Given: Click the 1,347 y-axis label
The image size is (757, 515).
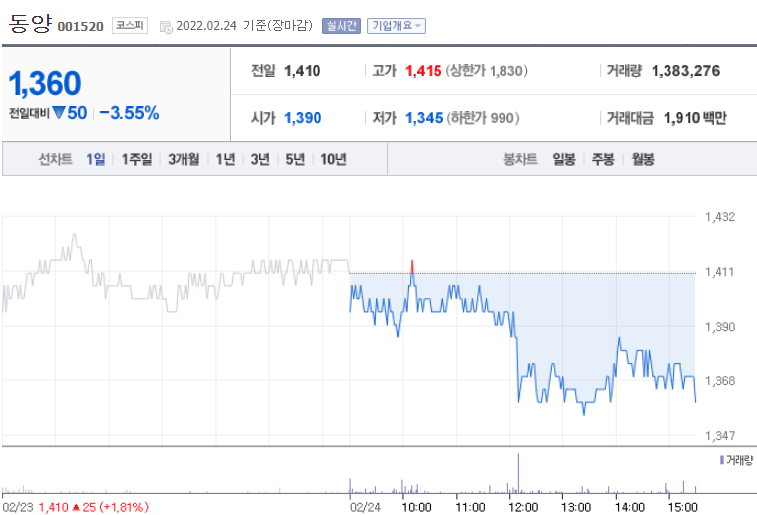Looking at the screenshot, I should coord(720,436).
